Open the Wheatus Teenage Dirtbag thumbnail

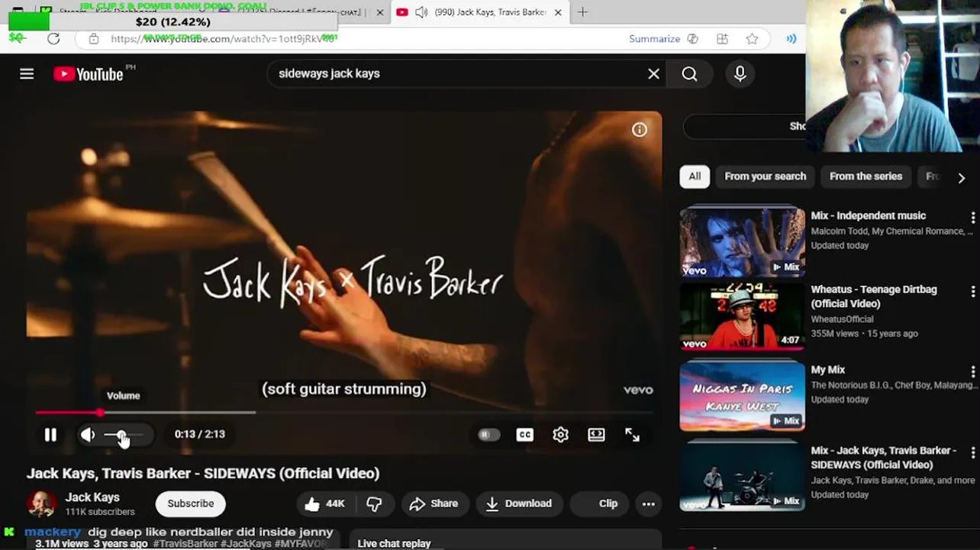[x=742, y=316]
